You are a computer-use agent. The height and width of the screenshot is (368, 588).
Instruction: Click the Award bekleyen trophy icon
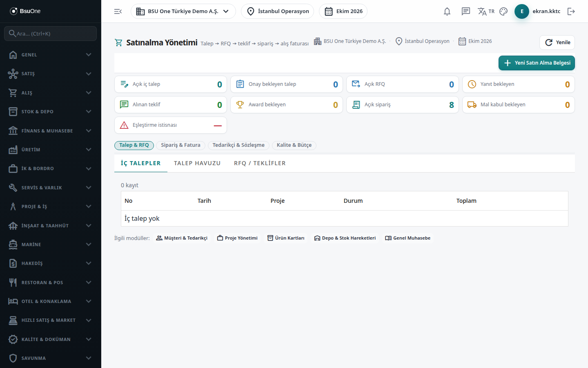coord(240,105)
